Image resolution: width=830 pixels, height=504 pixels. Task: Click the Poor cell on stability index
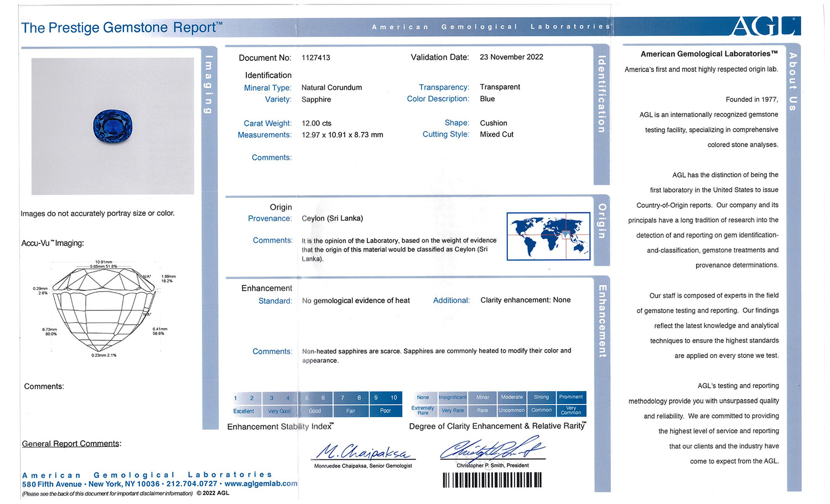(385, 411)
